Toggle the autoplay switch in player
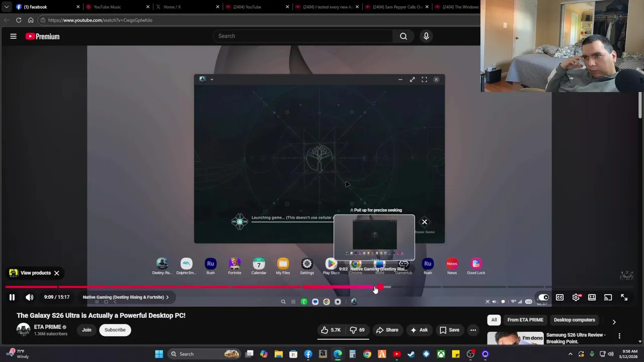 pos(543,297)
